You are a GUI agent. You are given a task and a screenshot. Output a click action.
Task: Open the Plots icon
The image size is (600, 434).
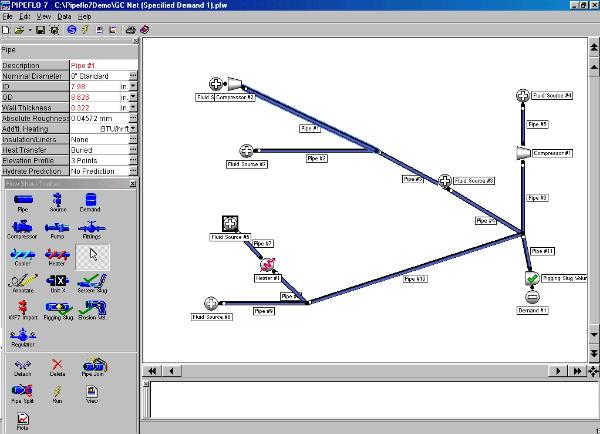[22, 418]
